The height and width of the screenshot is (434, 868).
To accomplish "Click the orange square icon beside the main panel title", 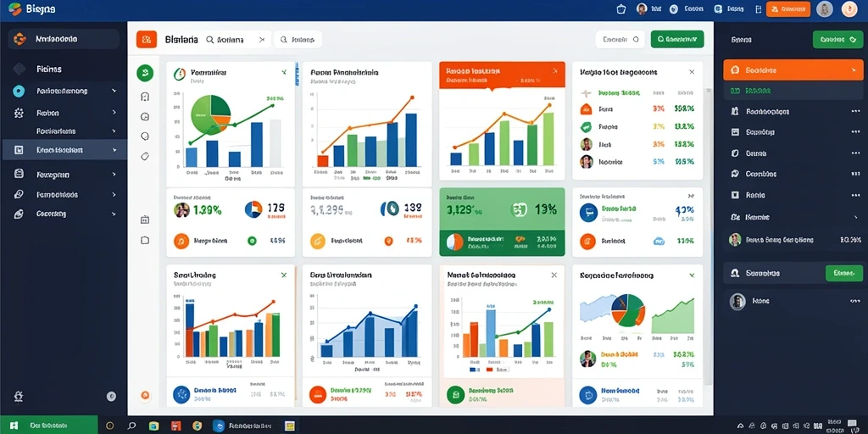I will (146, 39).
